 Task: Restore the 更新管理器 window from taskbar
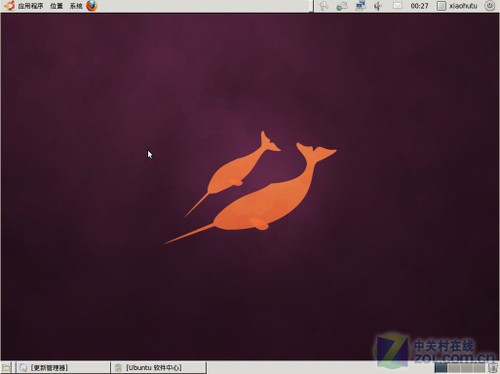[63, 368]
